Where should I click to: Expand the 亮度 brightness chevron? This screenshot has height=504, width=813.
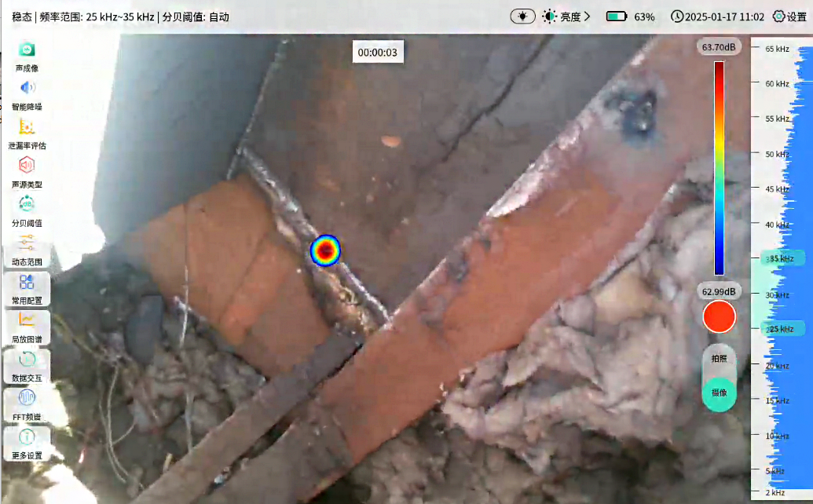point(587,16)
